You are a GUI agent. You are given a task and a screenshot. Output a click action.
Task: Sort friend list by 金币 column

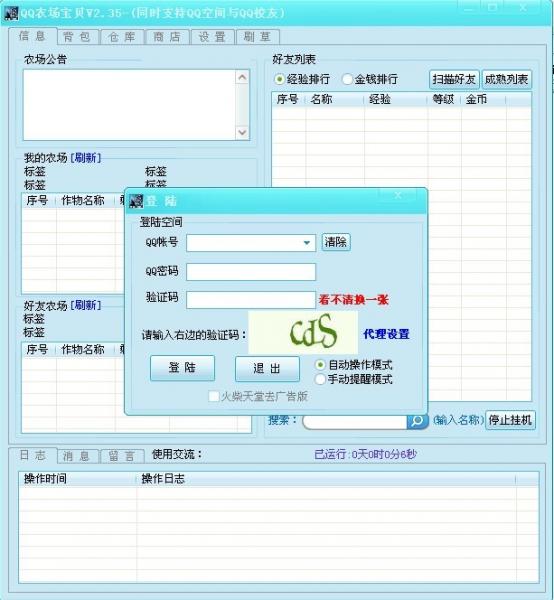484,99
